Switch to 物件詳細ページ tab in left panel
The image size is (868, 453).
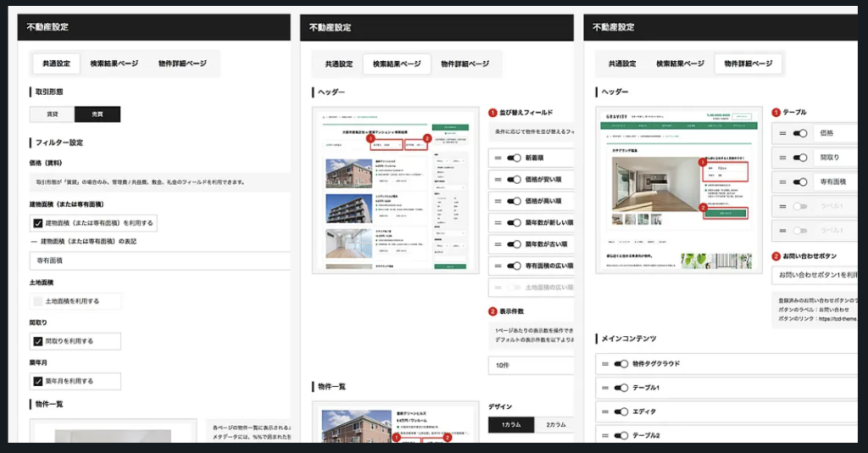point(182,64)
